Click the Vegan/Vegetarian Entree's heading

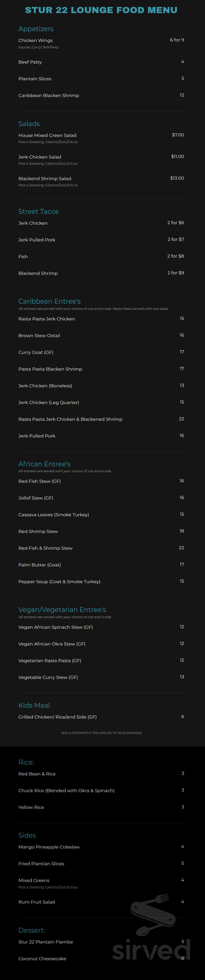(x=62, y=609)
